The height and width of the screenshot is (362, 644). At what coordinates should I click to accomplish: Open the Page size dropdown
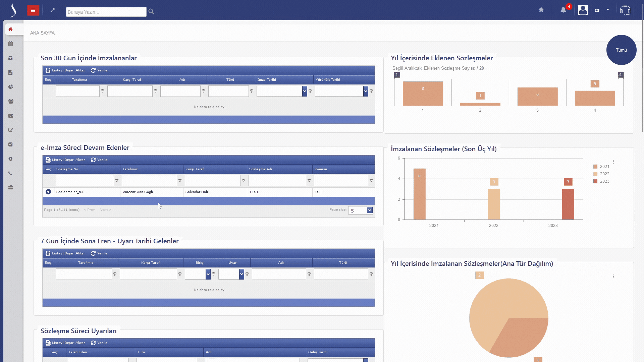(x=369, y=210)
